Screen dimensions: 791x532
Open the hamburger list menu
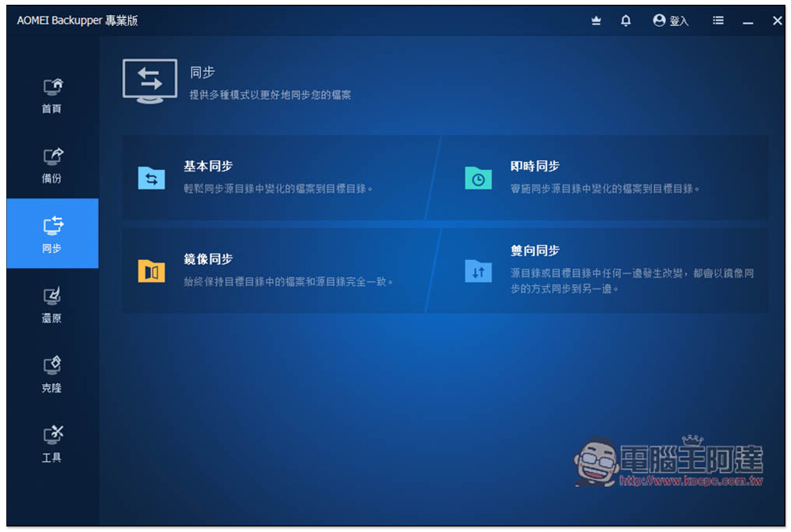pyautogui.click(x=718, y=21)
